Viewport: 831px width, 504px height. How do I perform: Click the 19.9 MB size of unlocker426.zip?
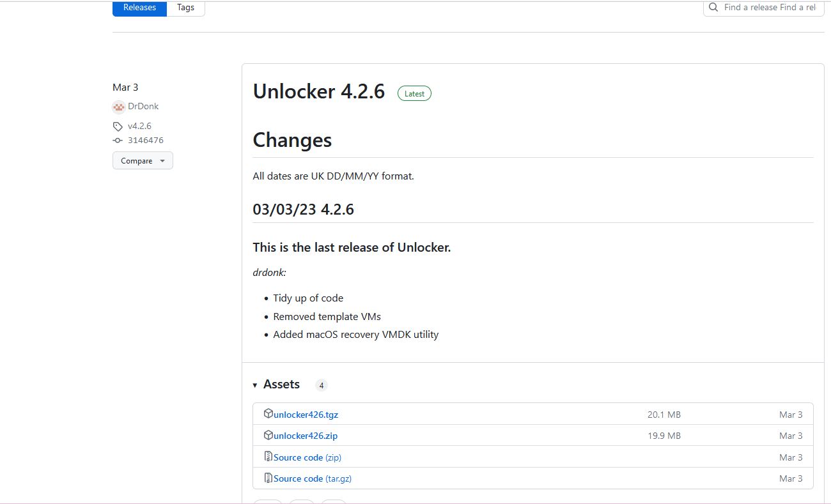664,436
